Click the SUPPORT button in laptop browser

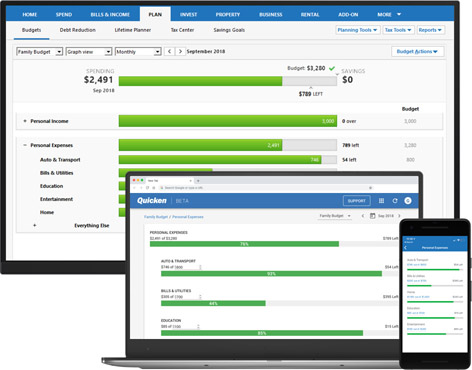357,201
